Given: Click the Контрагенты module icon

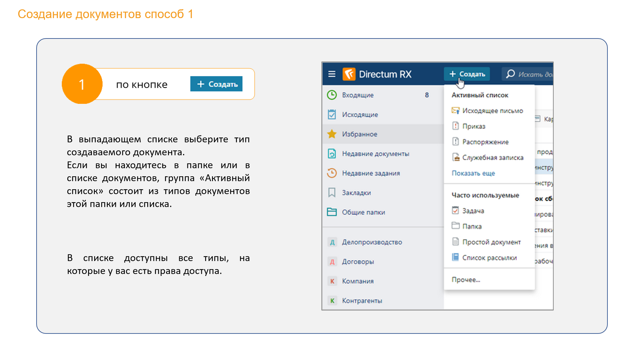Looking at the screenshot, I should (x=332, y=301).
